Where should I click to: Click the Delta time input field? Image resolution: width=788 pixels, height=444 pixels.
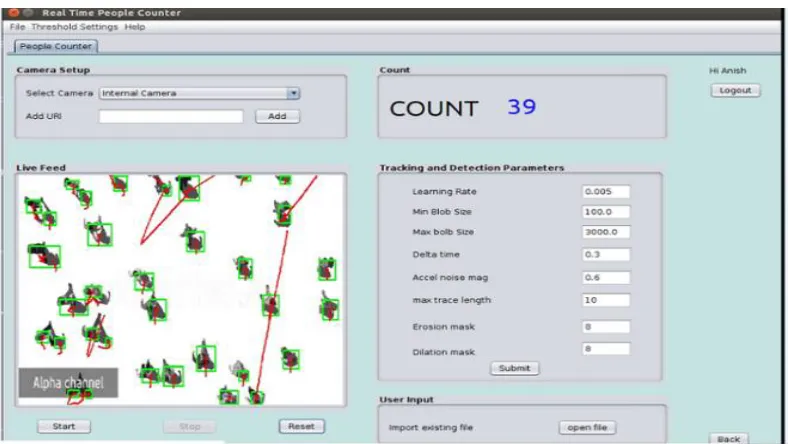(606, 254)
